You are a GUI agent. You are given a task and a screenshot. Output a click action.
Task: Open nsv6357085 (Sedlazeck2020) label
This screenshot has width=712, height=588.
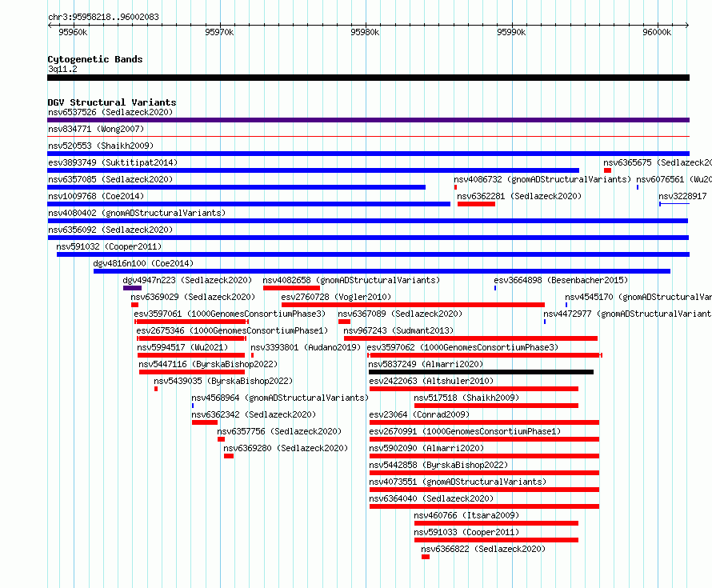click(x=110, y=179)
